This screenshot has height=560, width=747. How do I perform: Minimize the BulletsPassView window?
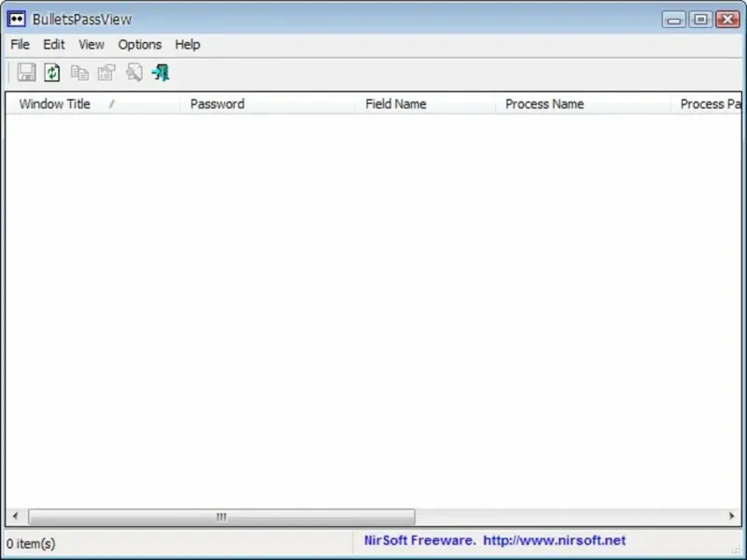(x=673, y=20)
